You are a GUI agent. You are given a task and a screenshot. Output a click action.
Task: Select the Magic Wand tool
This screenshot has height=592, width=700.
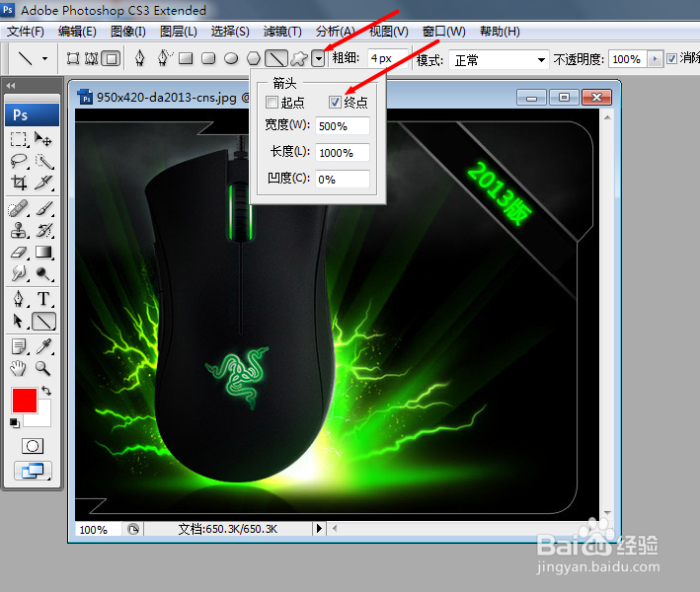(x=43, y=161)
